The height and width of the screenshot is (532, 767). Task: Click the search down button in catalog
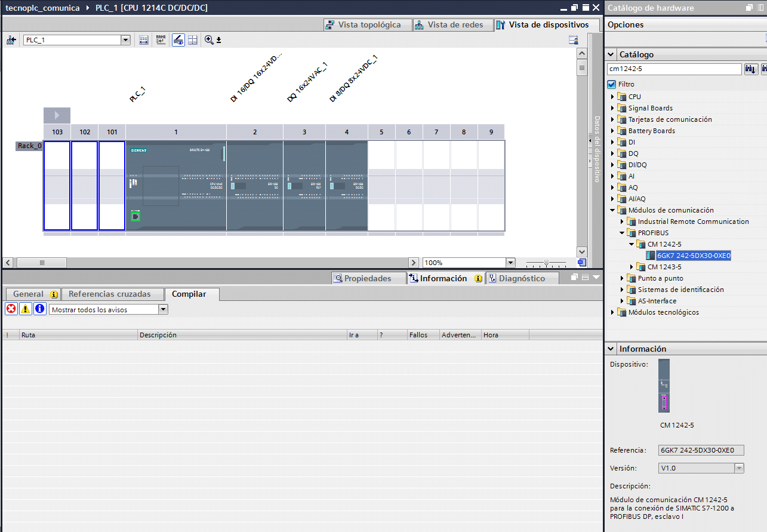750,69
